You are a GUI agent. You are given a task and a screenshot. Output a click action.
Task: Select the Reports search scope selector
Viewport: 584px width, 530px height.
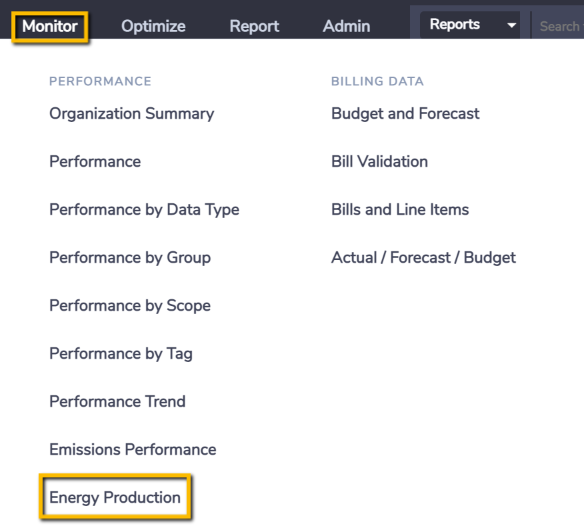coord(470,25)
